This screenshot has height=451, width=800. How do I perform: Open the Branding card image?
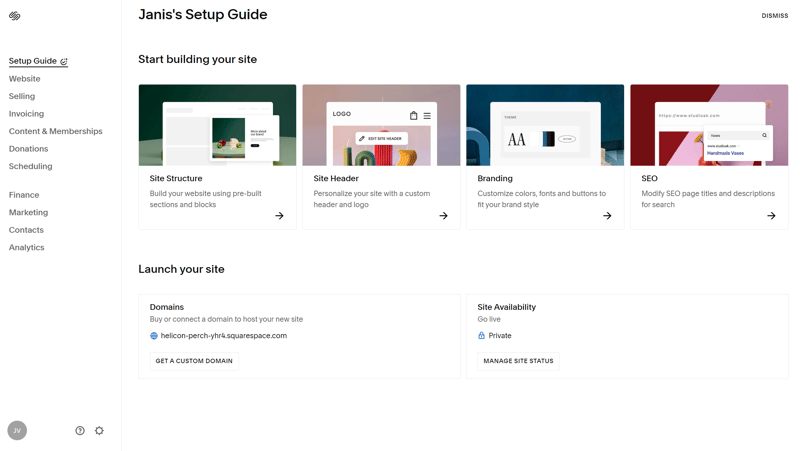[545, 125]
